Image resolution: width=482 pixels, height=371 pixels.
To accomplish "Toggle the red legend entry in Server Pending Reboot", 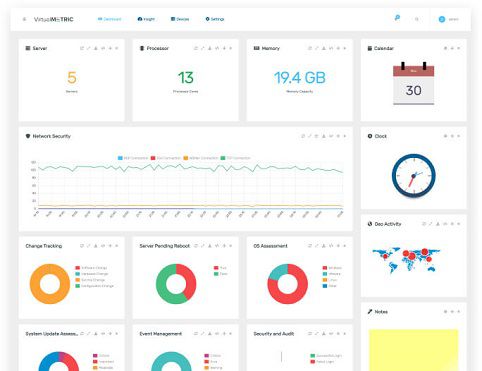I will (220, 268).
